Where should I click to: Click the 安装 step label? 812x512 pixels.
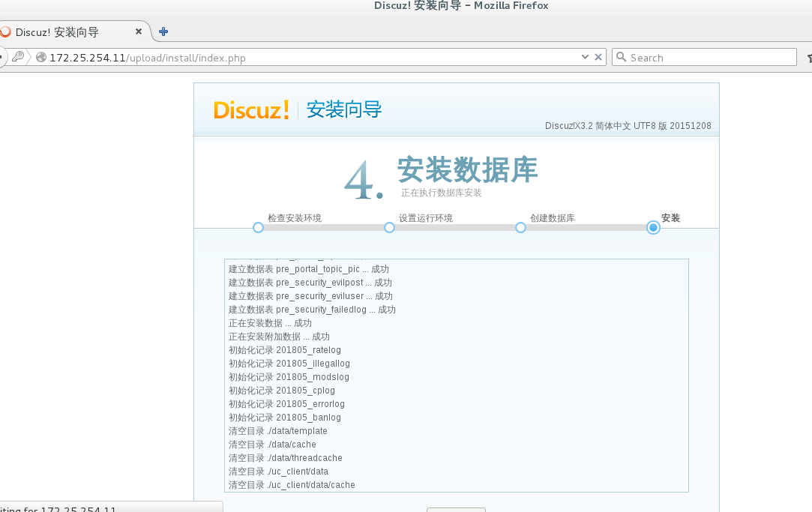tap(670, 218)
